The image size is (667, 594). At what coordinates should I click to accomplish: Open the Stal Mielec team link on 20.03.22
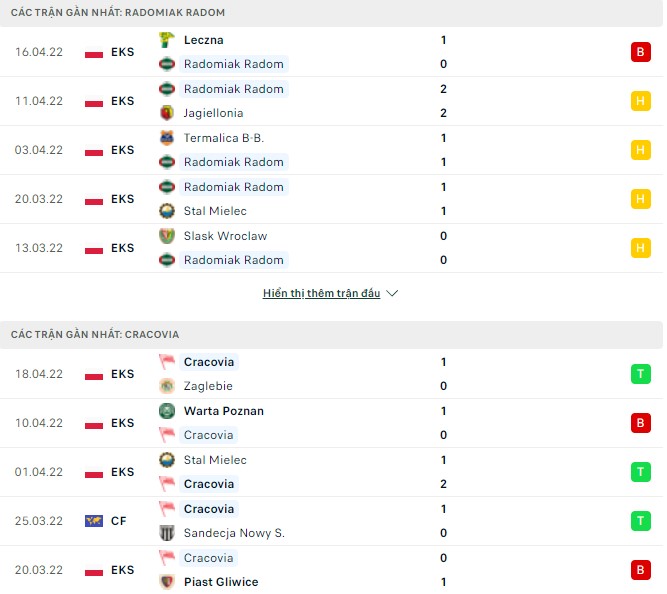click(x=215, y=211)
